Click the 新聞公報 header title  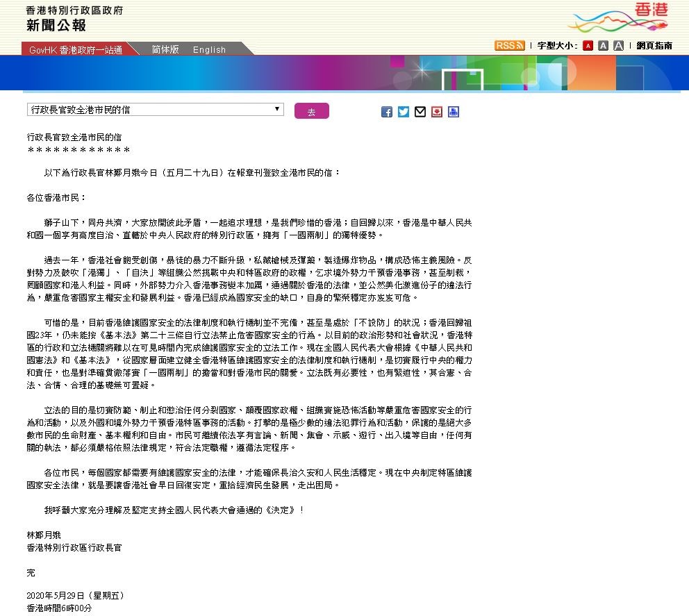click(x=56, y=26)
